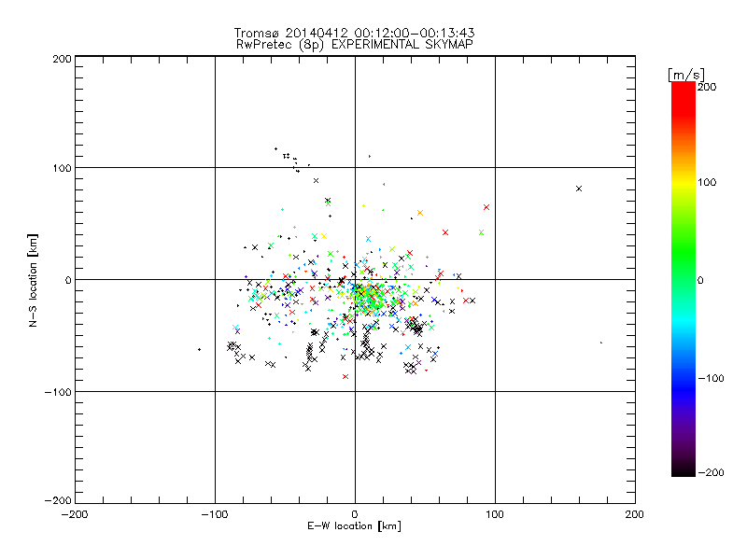
Task: Click the orange cross near 46 km east, 60 north
Action: coord(420,213)
